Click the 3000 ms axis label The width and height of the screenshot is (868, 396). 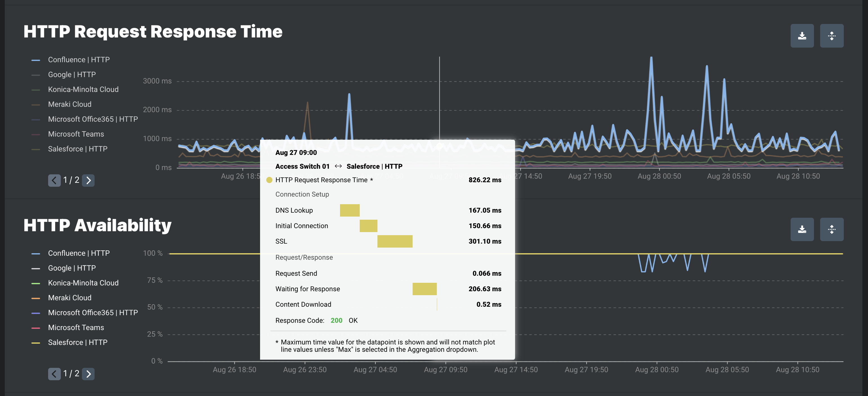tap(157, 81)
